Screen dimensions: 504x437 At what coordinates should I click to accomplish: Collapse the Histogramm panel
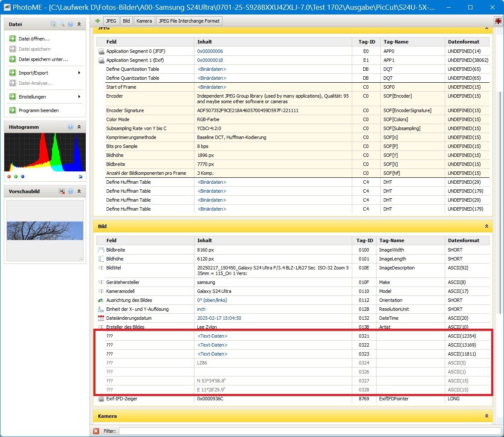point(79,127)
